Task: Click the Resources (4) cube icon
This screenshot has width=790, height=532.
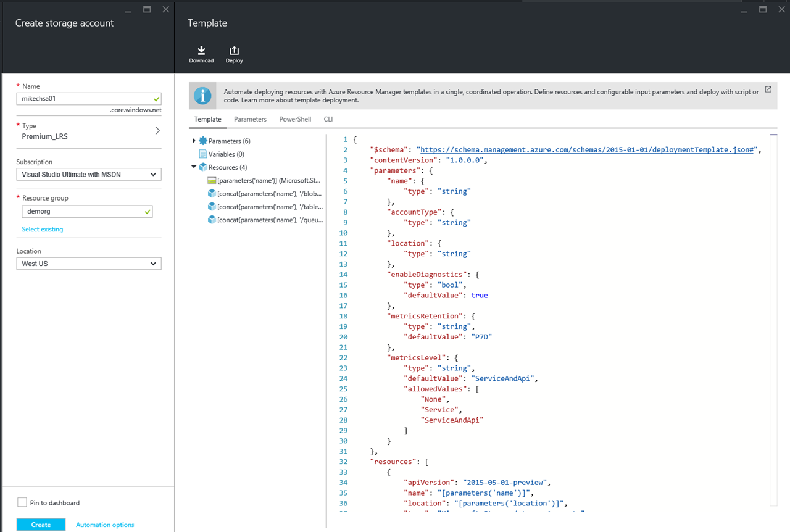Action: pos(202,167)
